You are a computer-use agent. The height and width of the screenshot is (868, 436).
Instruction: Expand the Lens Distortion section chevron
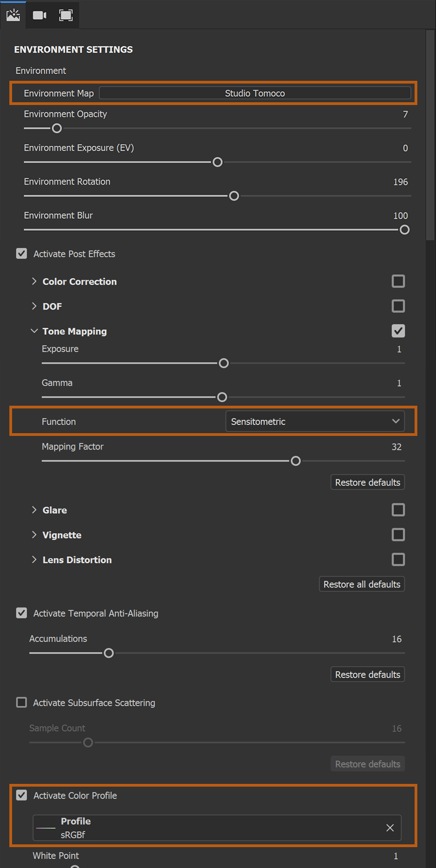34,560
